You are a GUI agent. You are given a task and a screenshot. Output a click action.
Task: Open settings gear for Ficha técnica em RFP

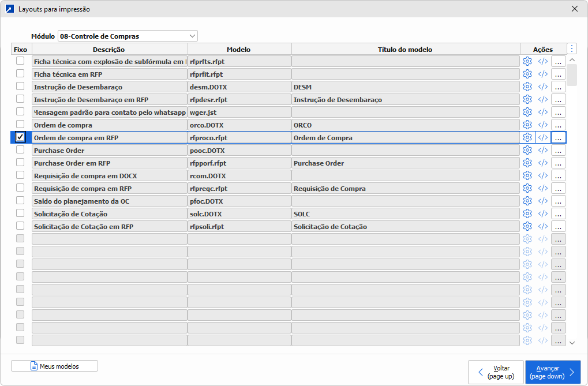click(527, 74)
